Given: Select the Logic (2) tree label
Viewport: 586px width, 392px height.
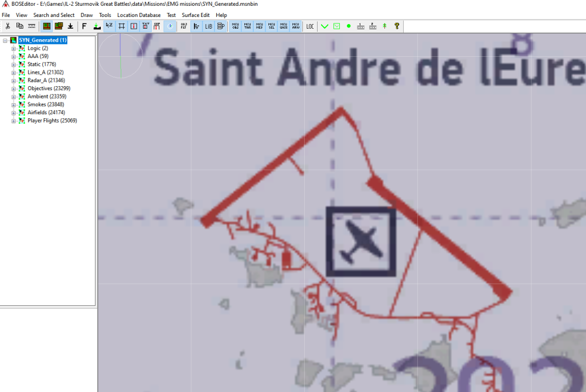Looking at the screenshot, I should [x=38, y=48].
